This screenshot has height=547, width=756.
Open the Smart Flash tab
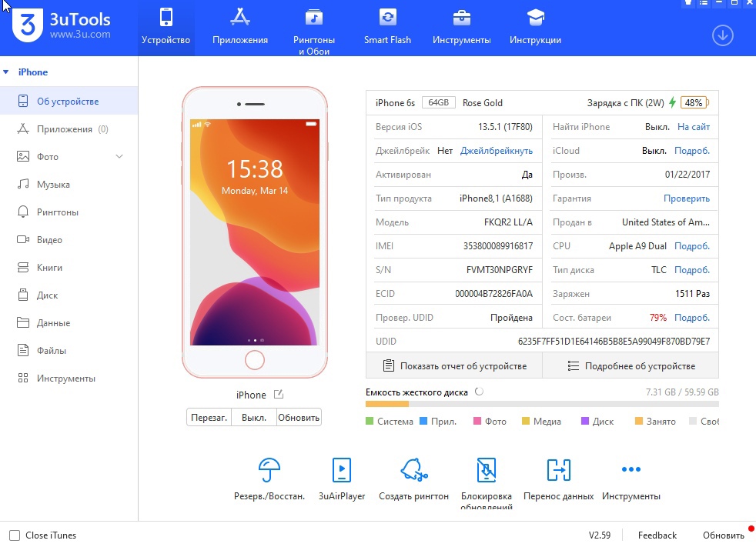pyautogui.click(x=387, y=28)
